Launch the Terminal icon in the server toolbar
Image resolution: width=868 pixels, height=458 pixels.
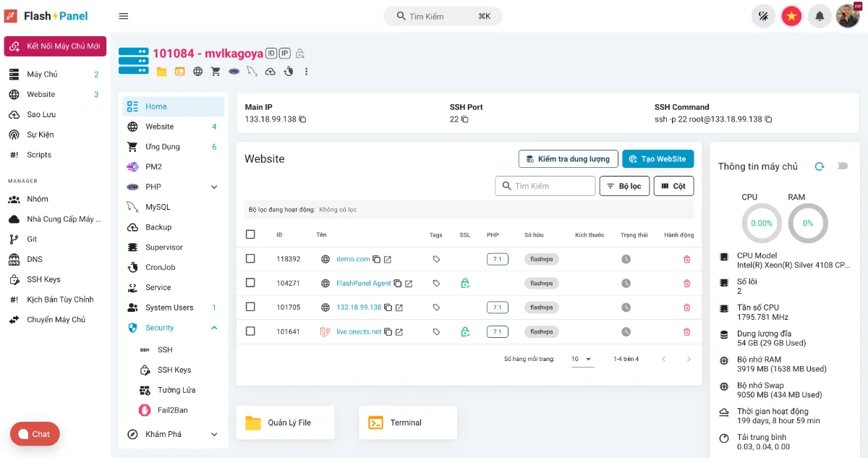[181, 71]
